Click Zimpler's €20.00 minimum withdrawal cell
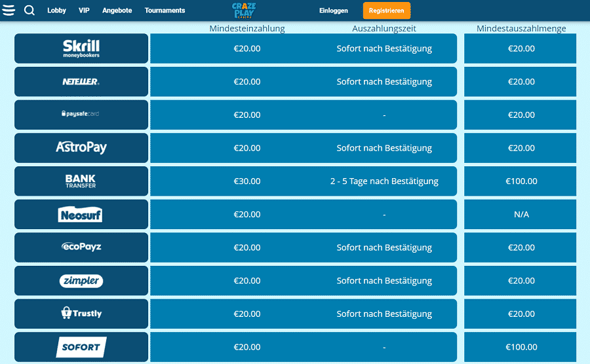This screenshot has width=590, height=364. click(520, 281)
